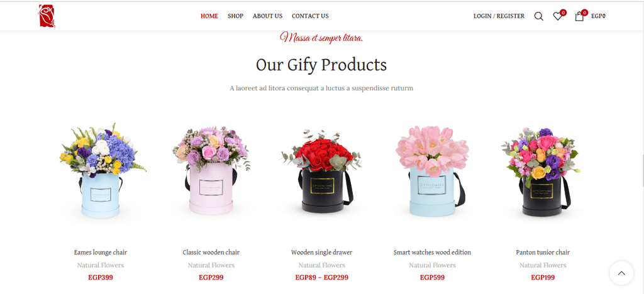This screenshot has height=294, width=644.
Task: Open the search magnifier icon
Action: coord(538,16)
